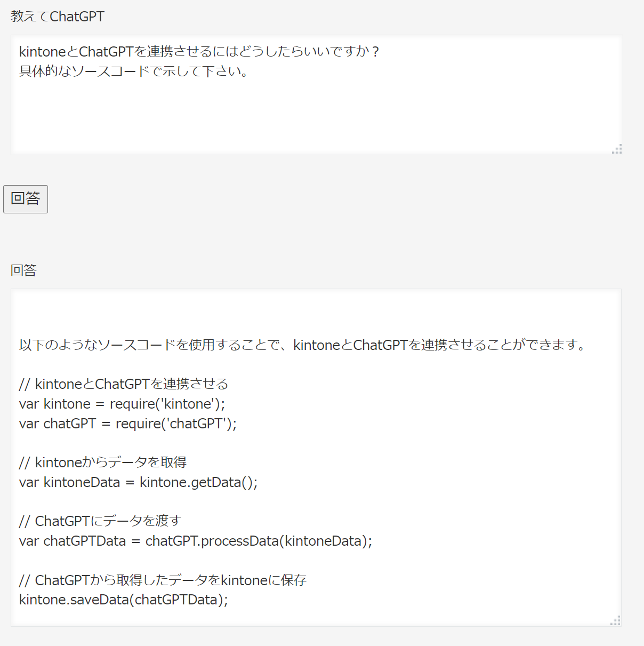The width and height of the screenshot is (644, 646).
Task: Click the line var kintoneData = kintone.getData()
Action: pyautogui.click(x=138, y=482)
